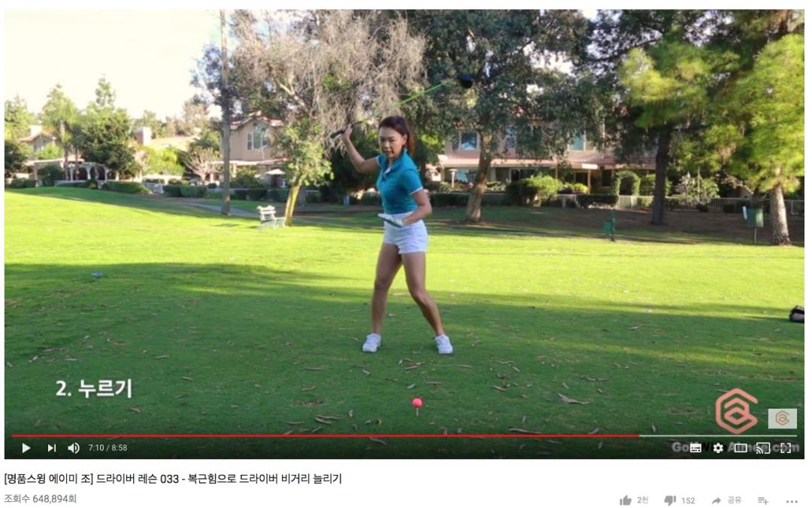Mute the video volume
Image resolution: width=812 pixels, height=508 pixels.
pyautogui.click(x=74, y=449)
